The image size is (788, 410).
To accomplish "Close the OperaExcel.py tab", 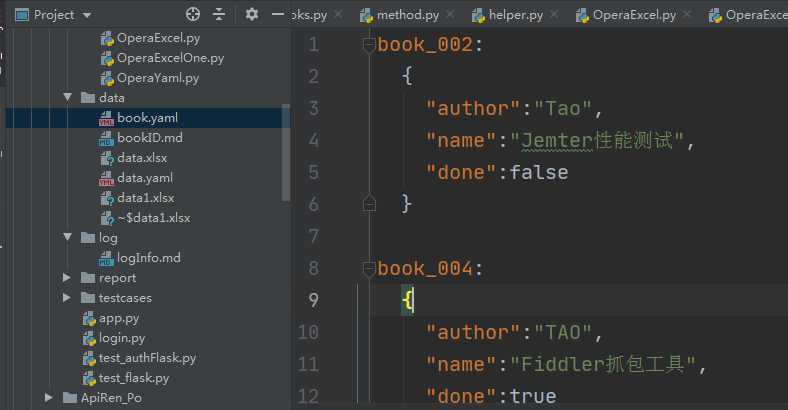I will (x=687, y=15).
